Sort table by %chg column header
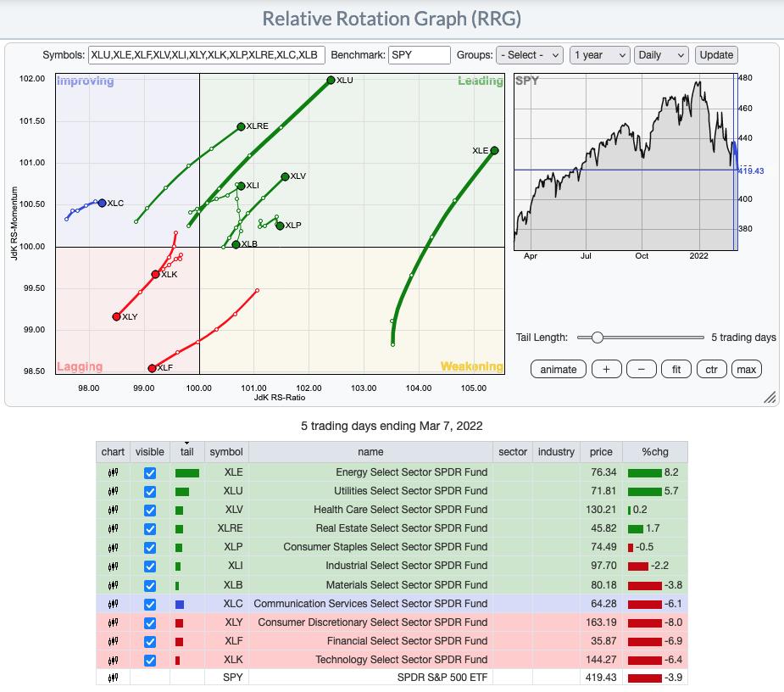The height and width of the screenshot is (692, 784). [x=655, y=452]
